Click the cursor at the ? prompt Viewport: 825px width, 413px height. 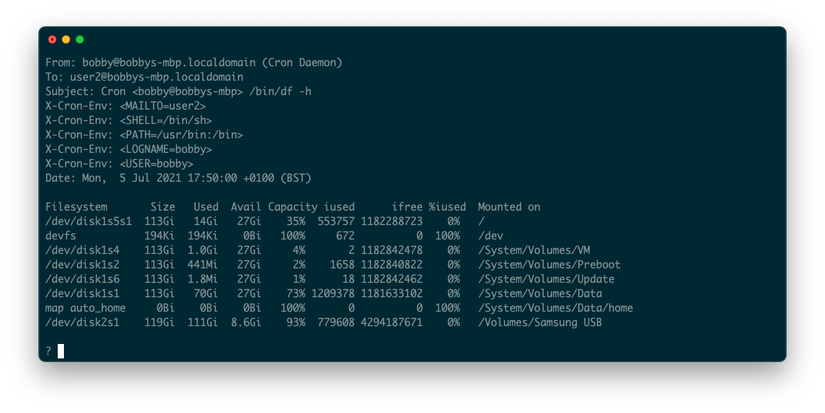click(61, 351)
